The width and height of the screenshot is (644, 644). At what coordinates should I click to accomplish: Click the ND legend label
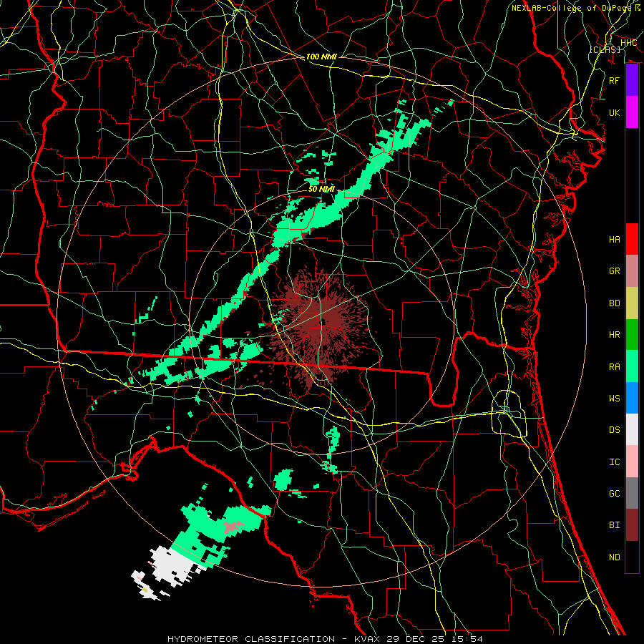coord(614,557)
